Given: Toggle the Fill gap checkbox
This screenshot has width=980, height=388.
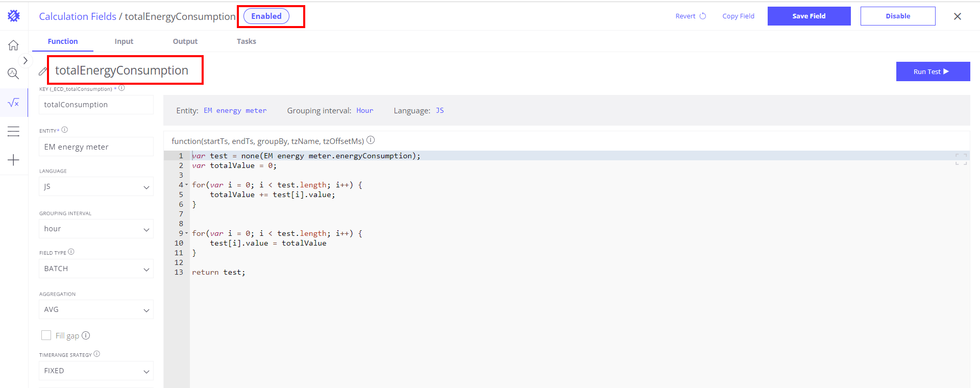Looking at the screenshot, I should 46,335.
